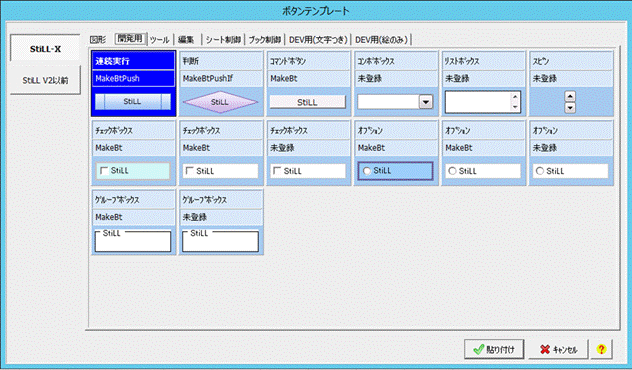Click the first オプション header label
Viewport: 632px width, 370px height.
pyautogui.click(x=370, y=131)
